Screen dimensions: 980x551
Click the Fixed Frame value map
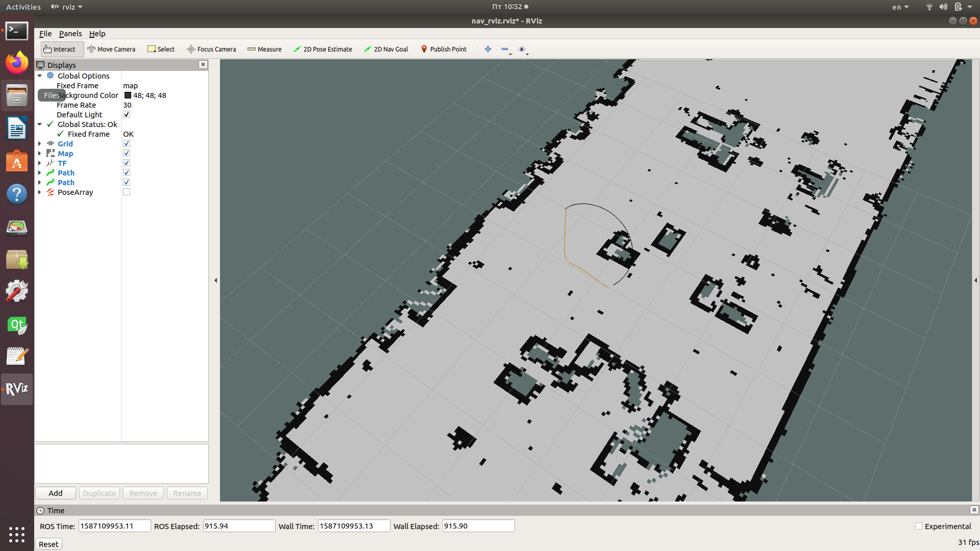(130, 85)
